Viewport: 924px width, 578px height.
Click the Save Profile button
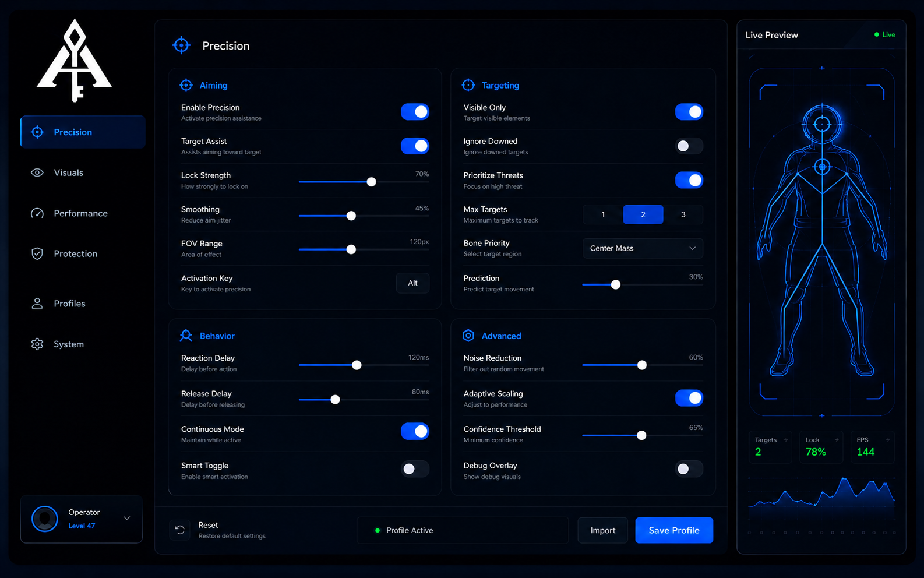[x=674, y=530]
